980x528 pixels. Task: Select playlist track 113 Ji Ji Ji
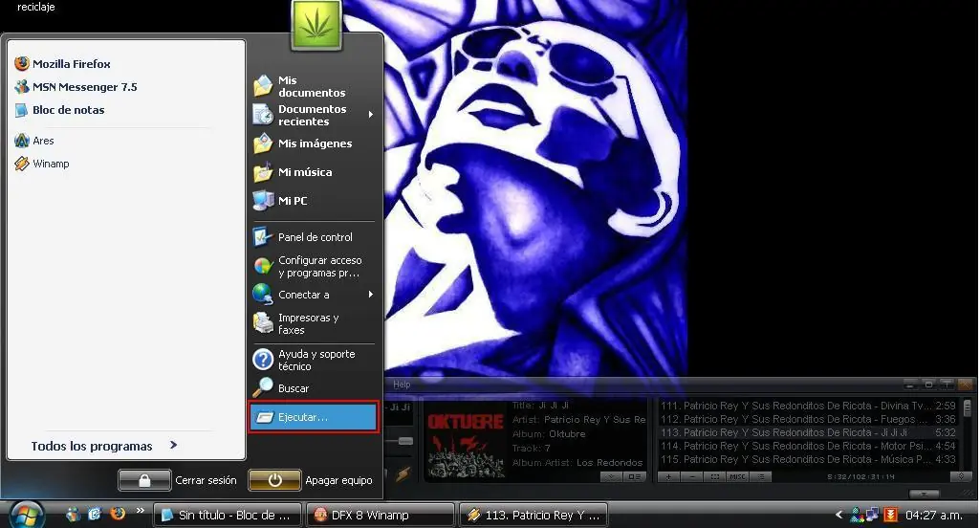tap(808, 433)
